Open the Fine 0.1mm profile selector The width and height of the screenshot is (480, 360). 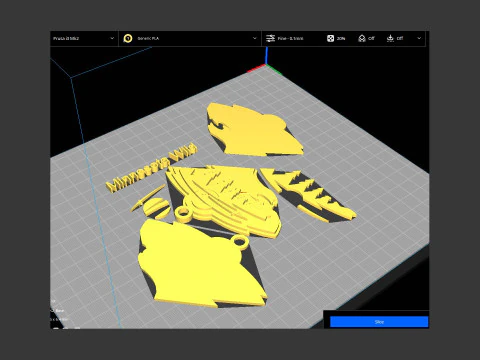point(290,38)
